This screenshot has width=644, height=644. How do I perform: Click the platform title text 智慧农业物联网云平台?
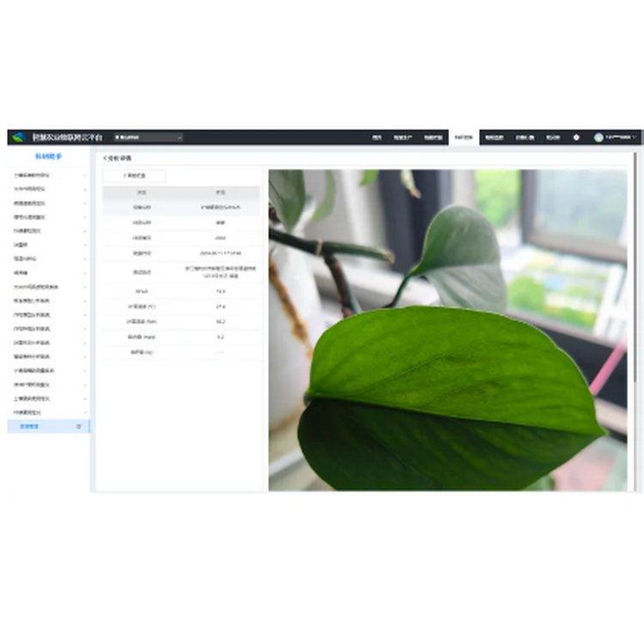(67, 137)
